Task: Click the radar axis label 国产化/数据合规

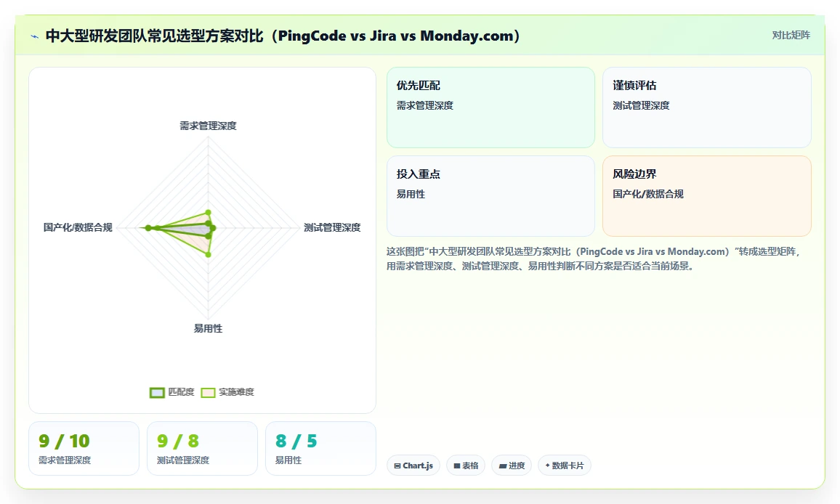Action: (x=78, y=227)
